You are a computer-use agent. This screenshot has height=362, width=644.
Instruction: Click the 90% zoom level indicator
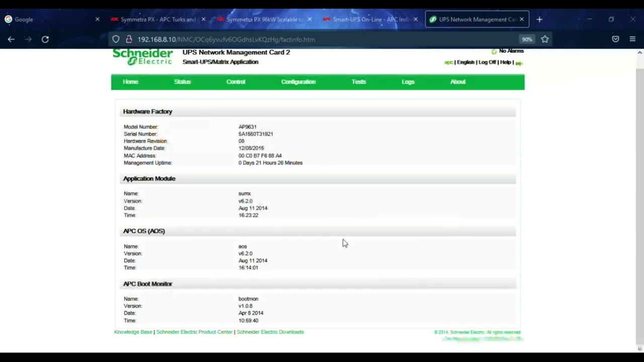click(x=527, y=39)
